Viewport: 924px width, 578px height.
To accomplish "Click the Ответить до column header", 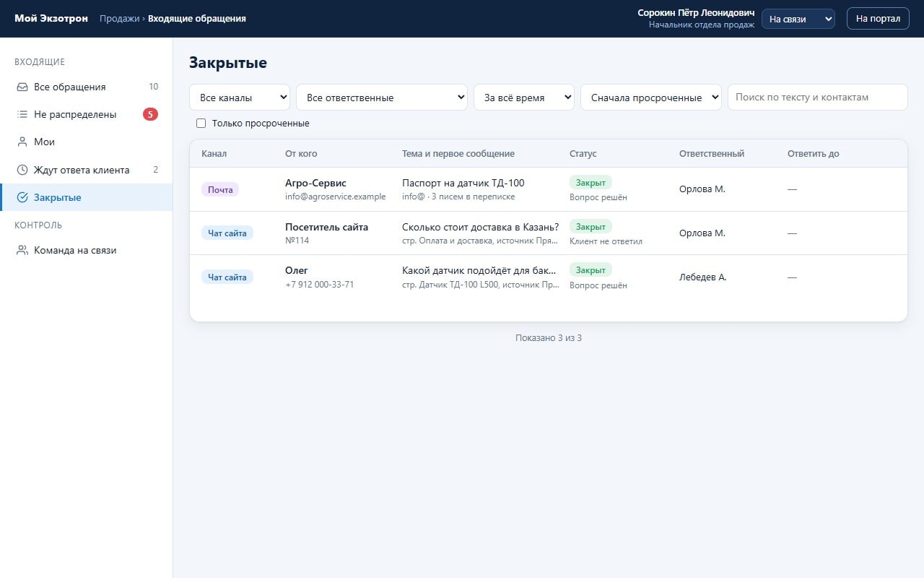I will pos(814,154).
